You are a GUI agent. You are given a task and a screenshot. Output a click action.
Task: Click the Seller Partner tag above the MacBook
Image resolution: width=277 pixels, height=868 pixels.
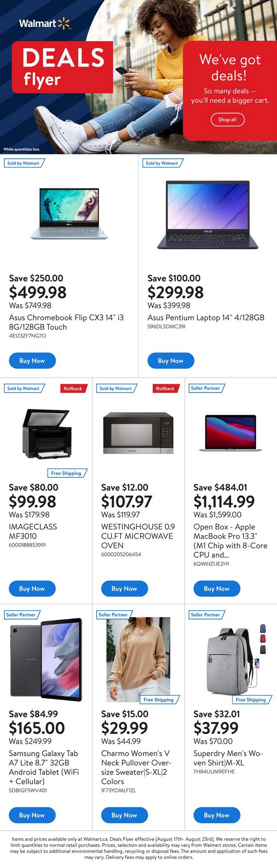pyautogui.click(x=205, y=388)
